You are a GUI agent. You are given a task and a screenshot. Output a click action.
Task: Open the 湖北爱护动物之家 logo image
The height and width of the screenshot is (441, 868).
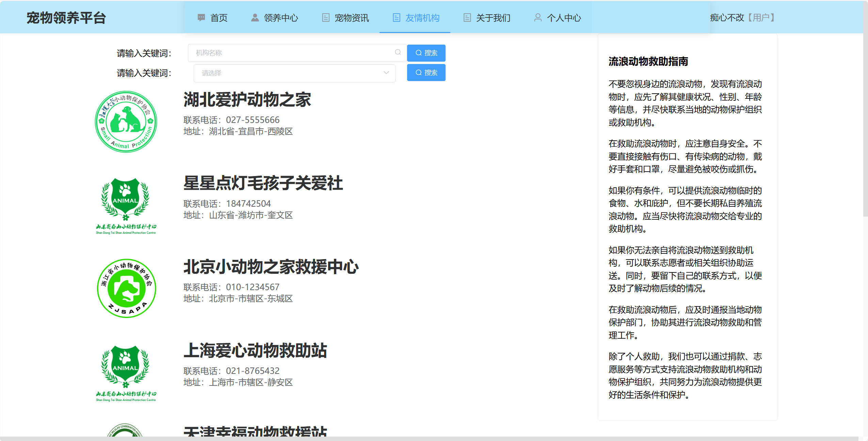coord(126,122)
